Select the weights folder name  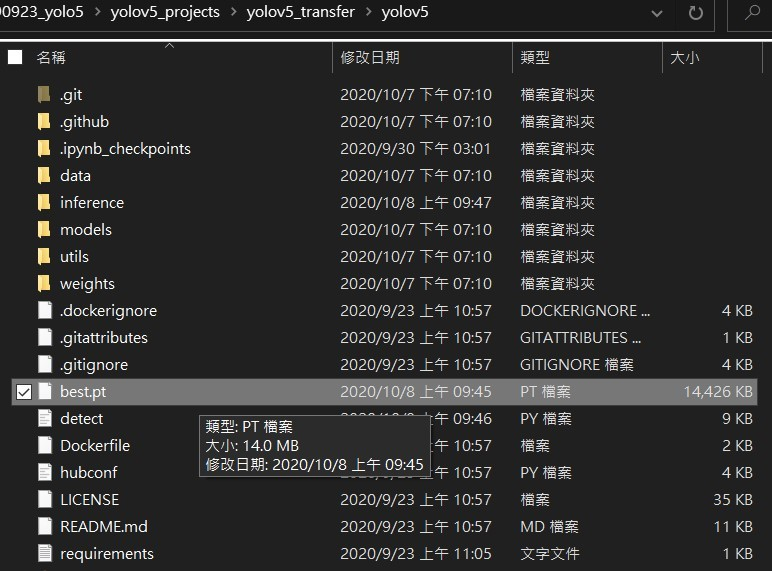tap(87, 284)
